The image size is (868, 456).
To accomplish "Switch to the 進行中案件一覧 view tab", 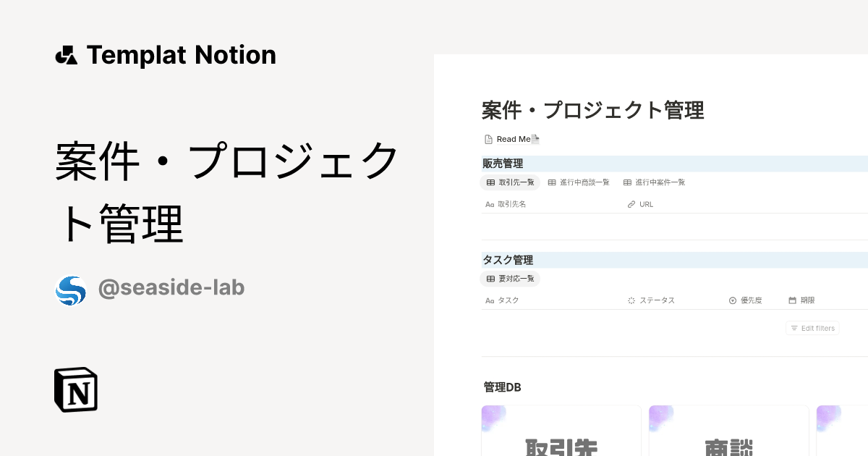I will 655,182.
